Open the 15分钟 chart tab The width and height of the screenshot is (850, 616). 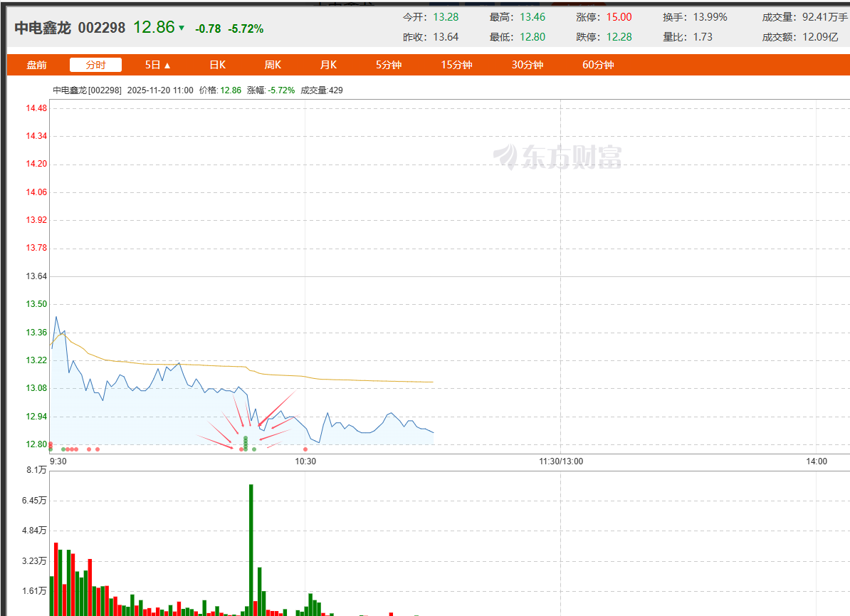point(456,65)
